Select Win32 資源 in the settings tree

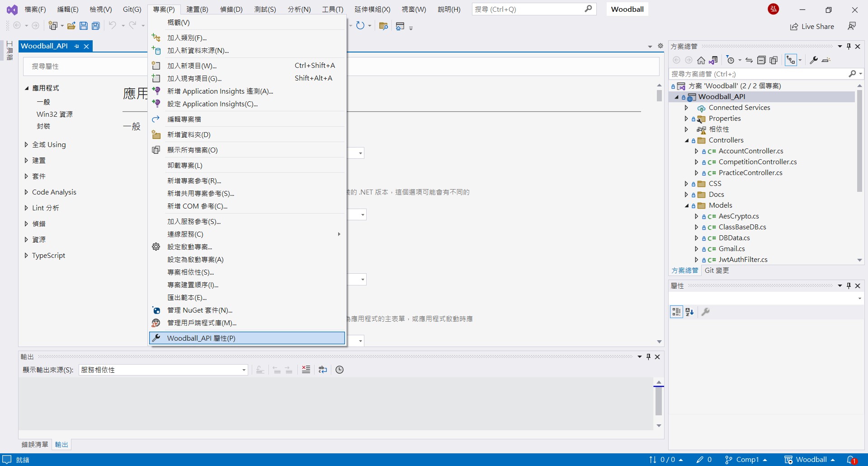coord(55,114)
